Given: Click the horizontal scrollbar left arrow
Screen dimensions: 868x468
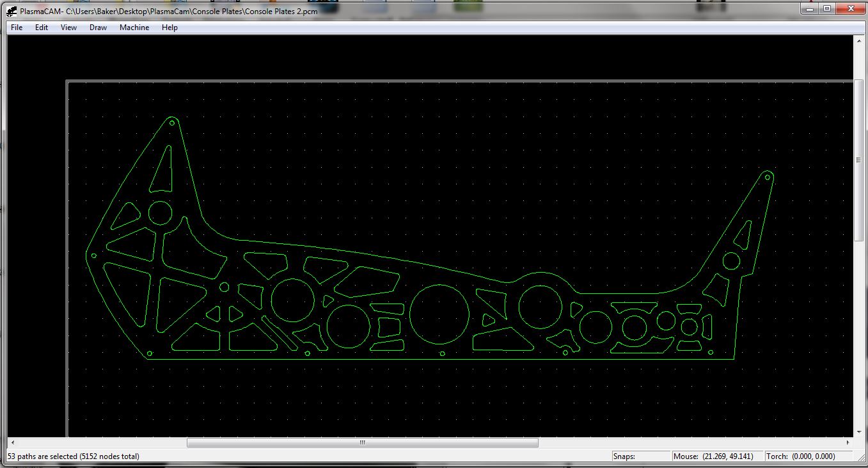Looking at the screenshot, I should 12,442.
